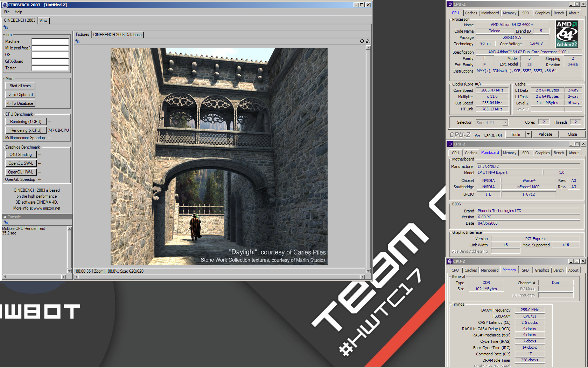Click the 35.2 sec console line
The image size is (588, 368).
click(x=9, y=233)
